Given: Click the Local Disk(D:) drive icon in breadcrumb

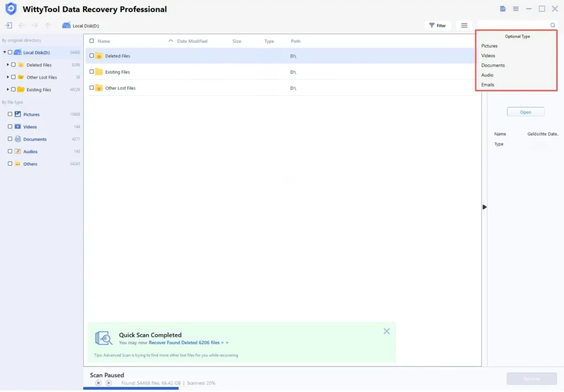Looking at the screenshot, I should coord(66,25).
